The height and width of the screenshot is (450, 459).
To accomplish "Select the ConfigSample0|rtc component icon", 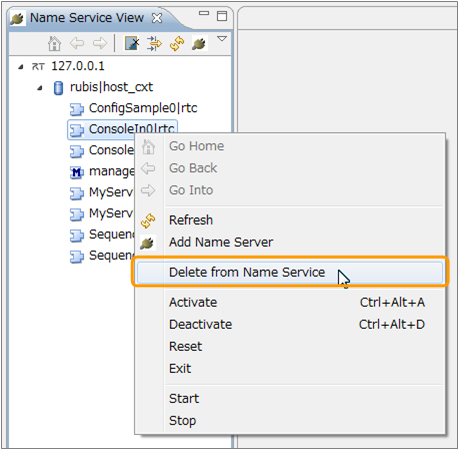I will pos(77,109).
